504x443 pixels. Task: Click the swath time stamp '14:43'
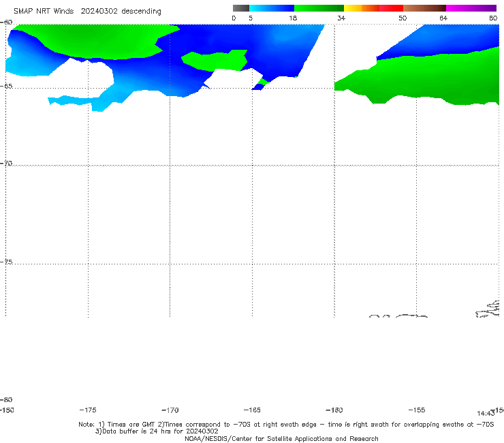tap(486, 414)
